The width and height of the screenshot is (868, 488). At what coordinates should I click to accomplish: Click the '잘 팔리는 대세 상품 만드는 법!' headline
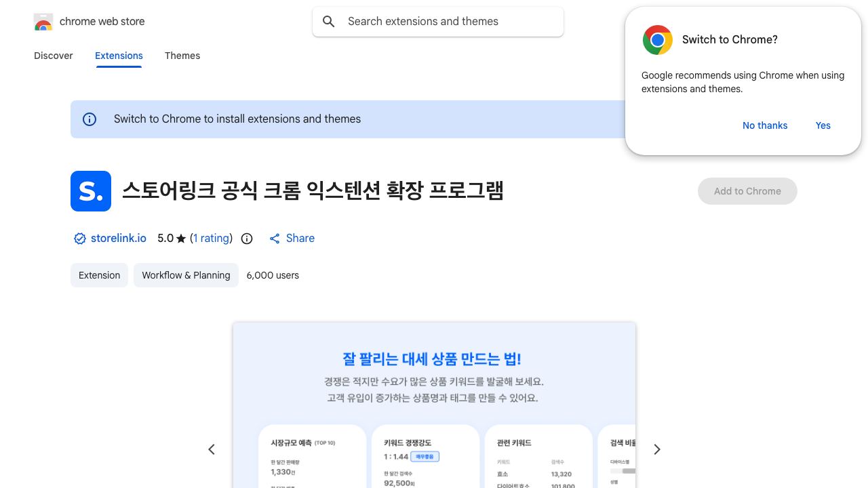pyautogui.click(x=432, y=359)
